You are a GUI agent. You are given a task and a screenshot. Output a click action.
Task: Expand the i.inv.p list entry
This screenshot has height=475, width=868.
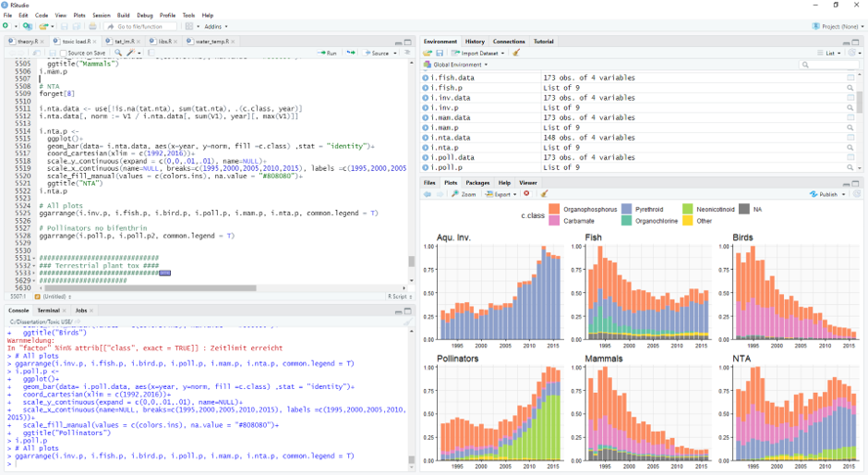(425, 107)
